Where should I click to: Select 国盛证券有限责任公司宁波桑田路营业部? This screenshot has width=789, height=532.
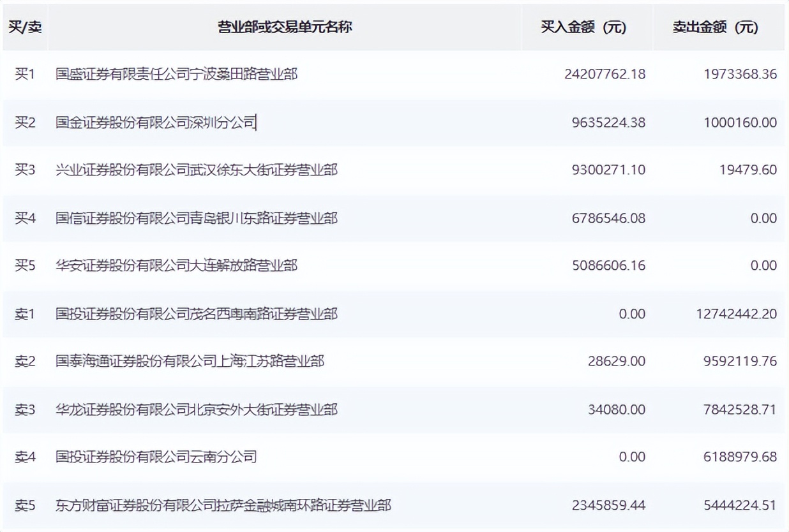click(176, 74)
